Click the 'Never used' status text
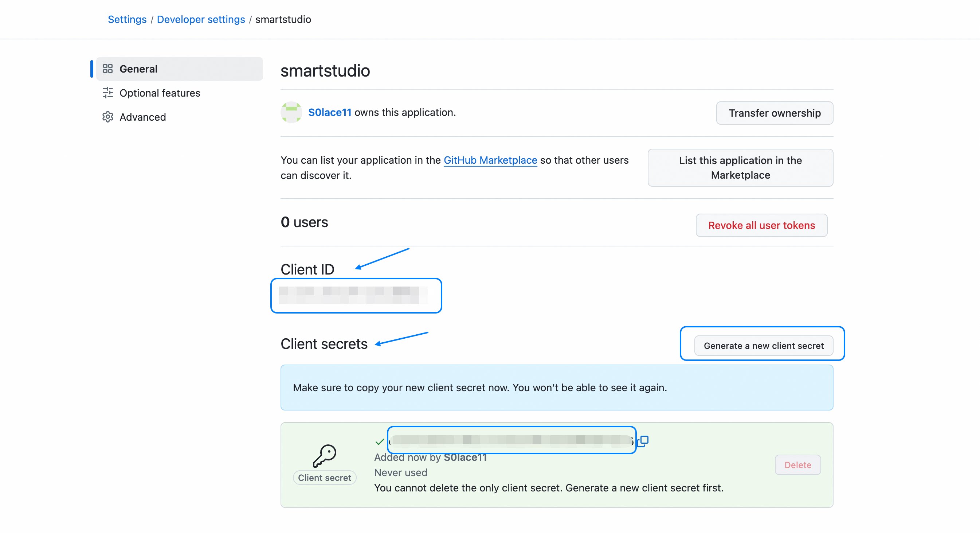This screenshot has width=980, height=533. [401, 472]
